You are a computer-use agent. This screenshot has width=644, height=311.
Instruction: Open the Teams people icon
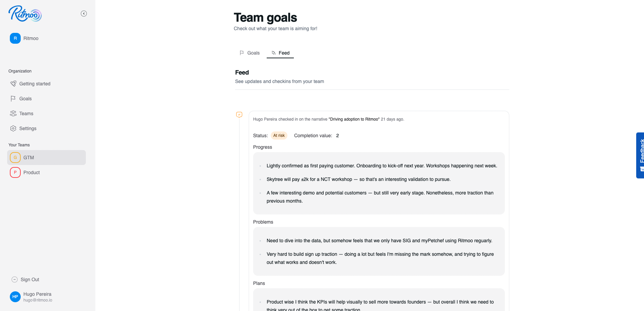coord(13,113)
